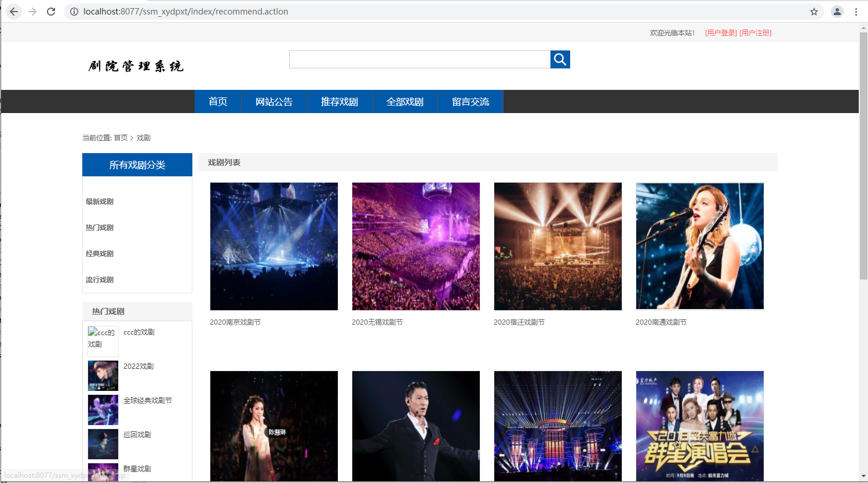Reload the page with refresh icon
The image size is (868, 483).
click(51, 12)
